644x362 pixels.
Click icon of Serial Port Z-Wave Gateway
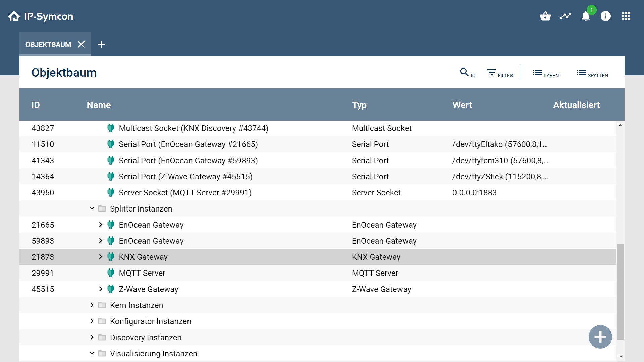(111, 176)
